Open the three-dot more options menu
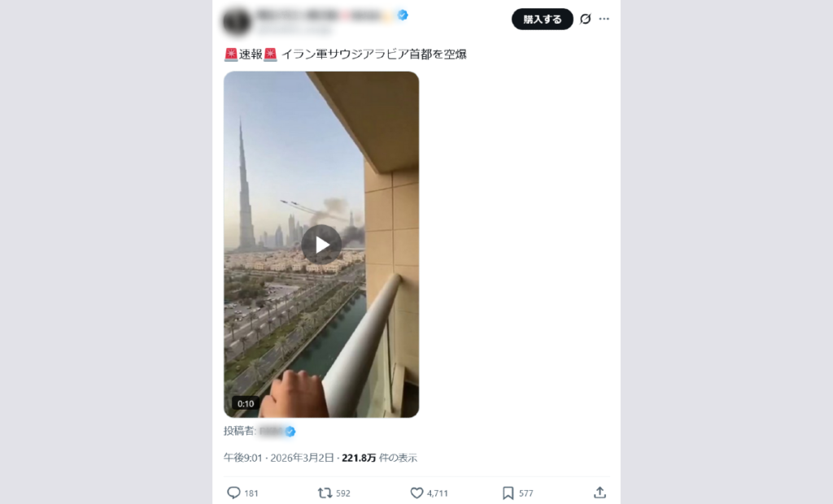The width and height of the screenshot is (833, 504). click(x=604, y=20)
